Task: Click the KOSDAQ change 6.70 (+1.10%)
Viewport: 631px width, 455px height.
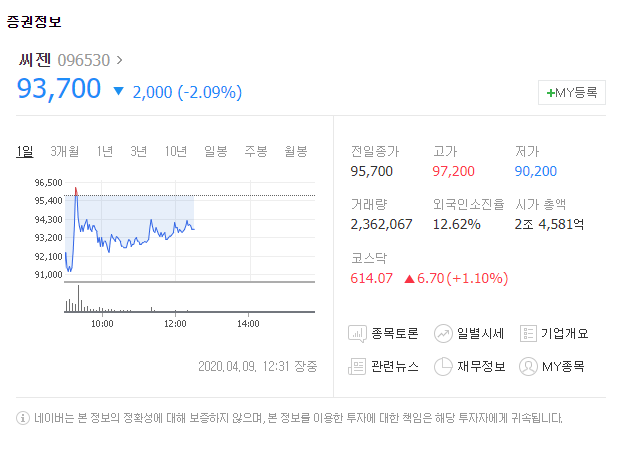Action: (x=463, y=278)
